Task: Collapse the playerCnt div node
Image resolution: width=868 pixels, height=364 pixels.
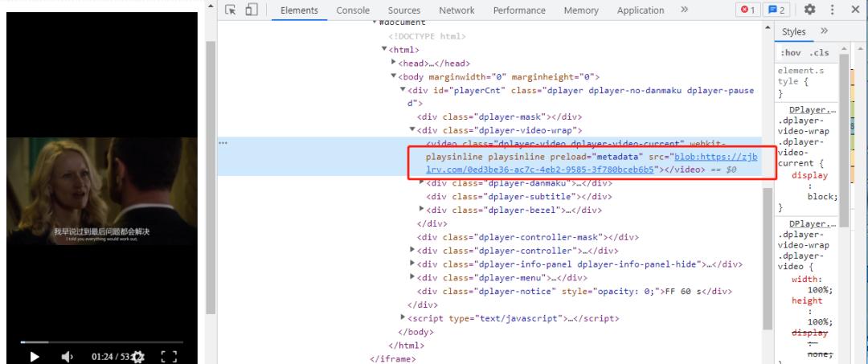Action: (x=403, y=90)
